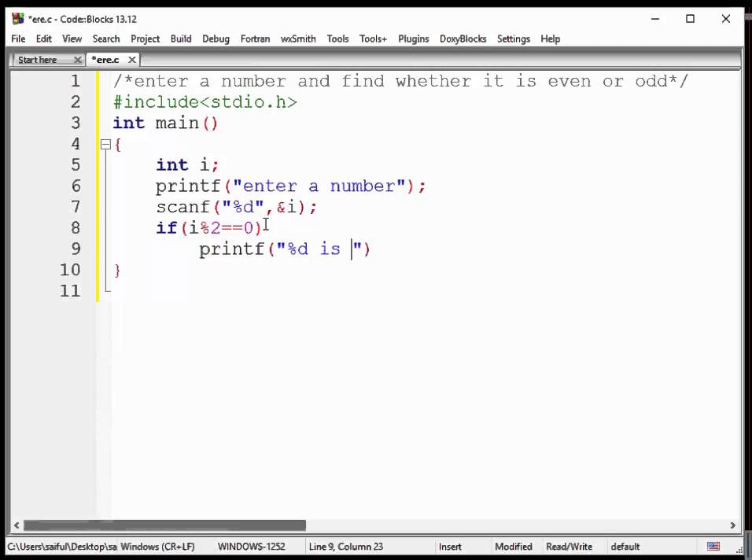The height and width of the screenshot is (560, 752).
Task: Click the Code::Blocks icon in the title bar
Action: point(17,18)
